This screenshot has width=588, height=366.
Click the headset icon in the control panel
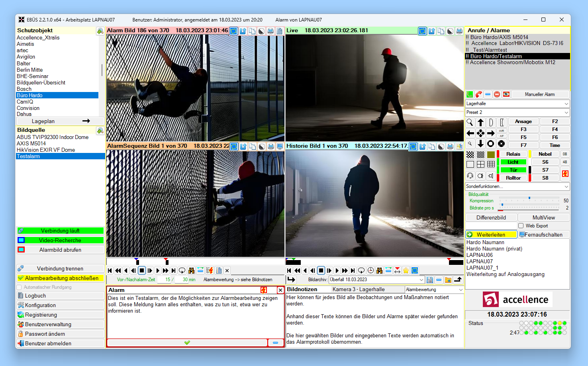click(470, 176)
